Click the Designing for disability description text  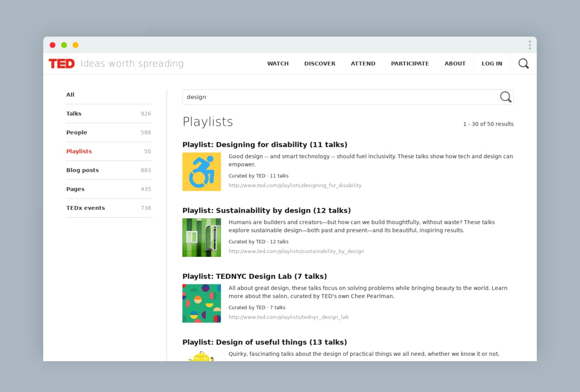point(371,160)
